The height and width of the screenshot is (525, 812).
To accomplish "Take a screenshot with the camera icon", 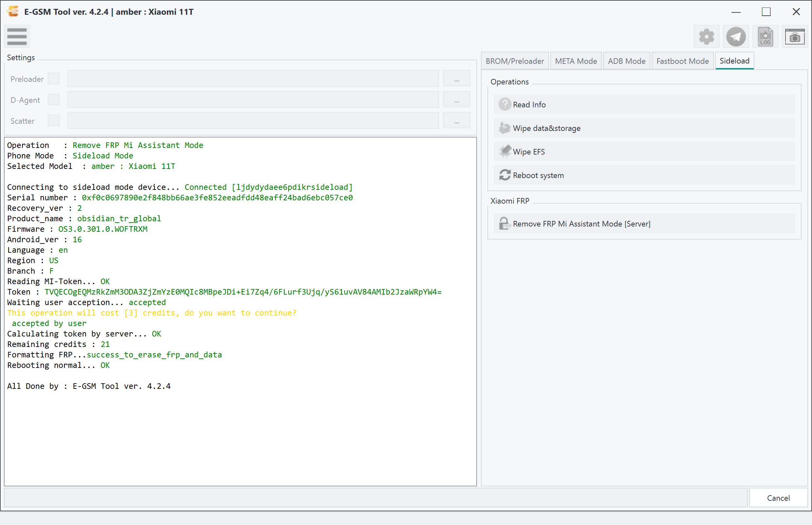I will click(794, 36).
